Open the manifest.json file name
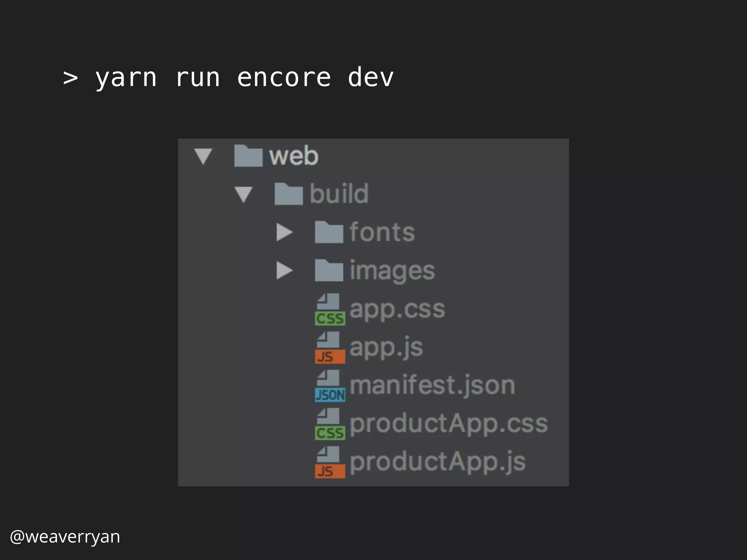The height and width of the screenshot is (560, 747). click(433, 385)
